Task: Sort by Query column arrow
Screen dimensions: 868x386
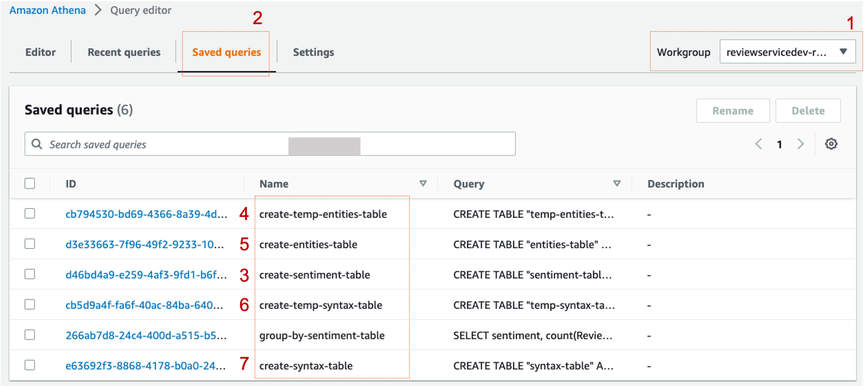Action: pyautogui.click(x=617, y=184)
